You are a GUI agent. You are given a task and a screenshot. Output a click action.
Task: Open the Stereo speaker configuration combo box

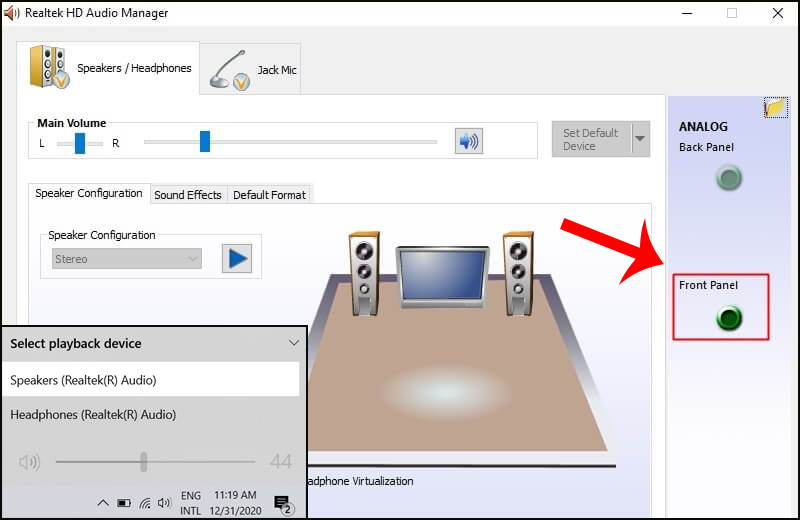(127, 259)
